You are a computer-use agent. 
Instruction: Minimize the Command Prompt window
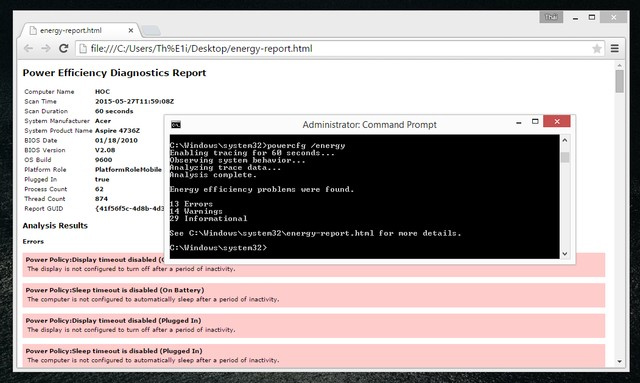519,122
